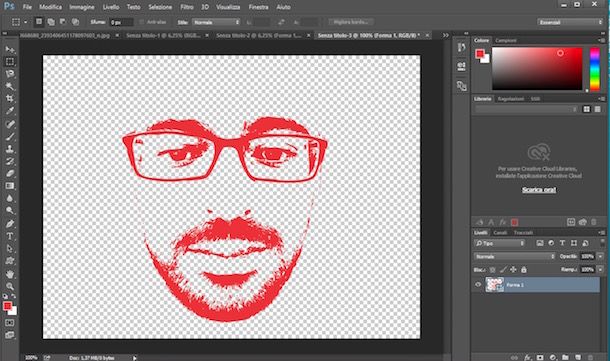The image size is (610, 361).
Task: Switch to the Campioni tab
Action: click(506, 40)
